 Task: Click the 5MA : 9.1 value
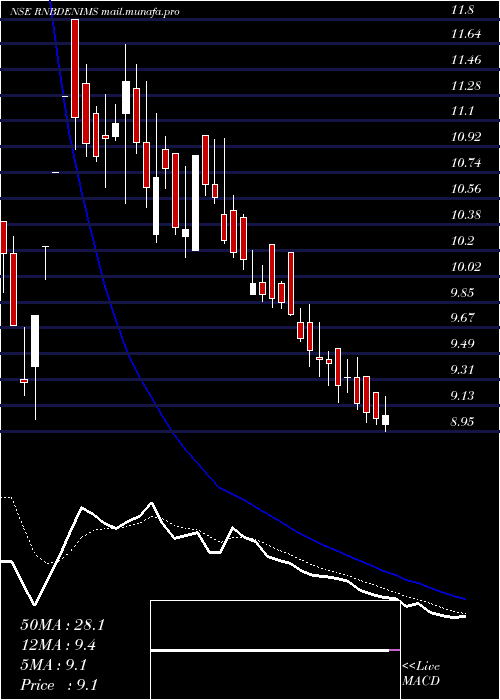pyautogui.click(x=54, y=665)
